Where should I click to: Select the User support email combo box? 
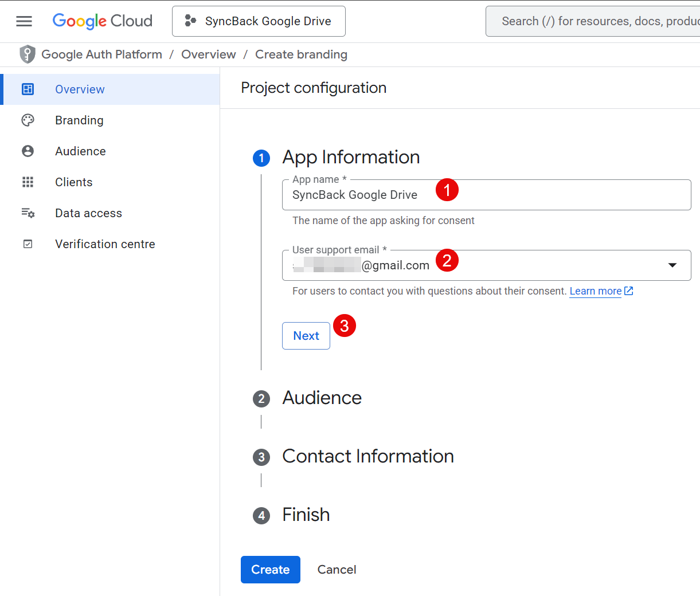tap(486, 265)
